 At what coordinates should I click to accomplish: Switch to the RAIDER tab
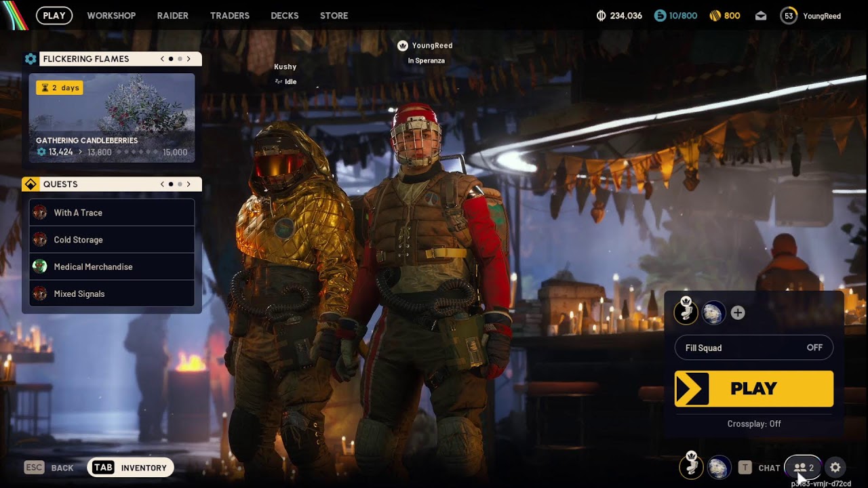click(x=173, y=16)
